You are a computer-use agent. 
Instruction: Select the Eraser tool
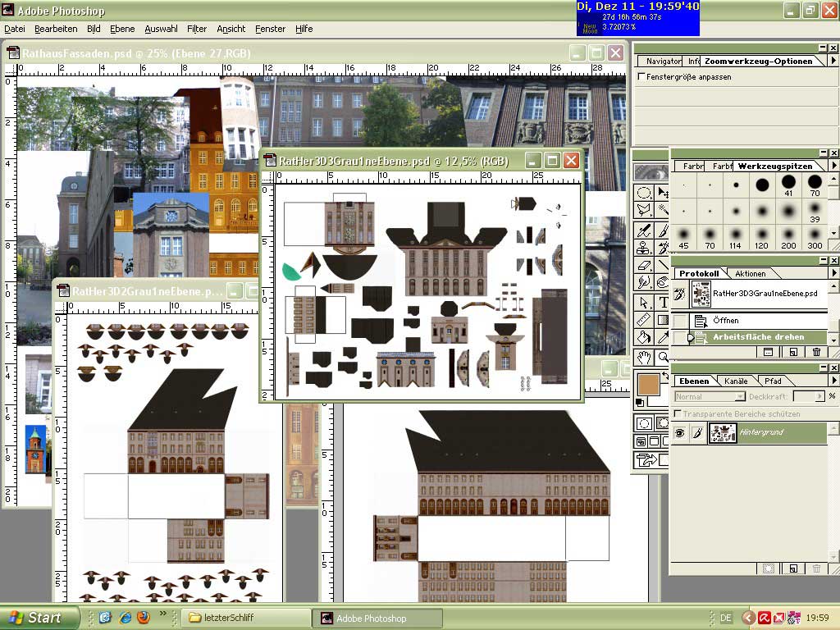tap(643, 265)
